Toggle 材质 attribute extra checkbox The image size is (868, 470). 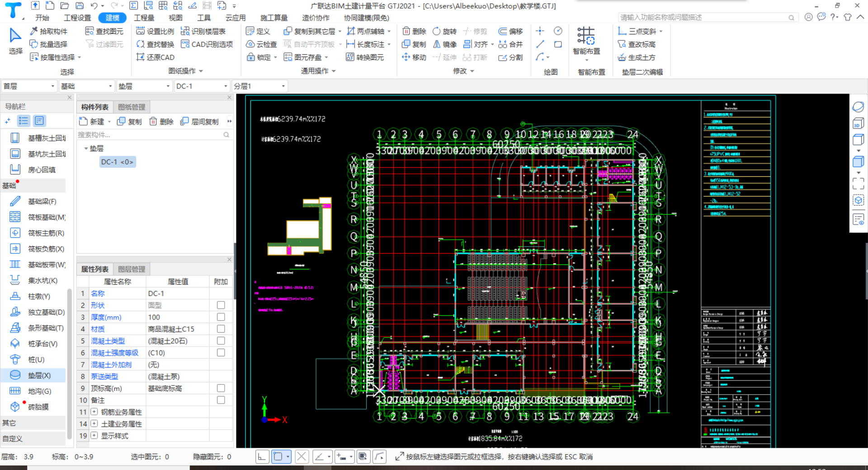coord(221,329)
